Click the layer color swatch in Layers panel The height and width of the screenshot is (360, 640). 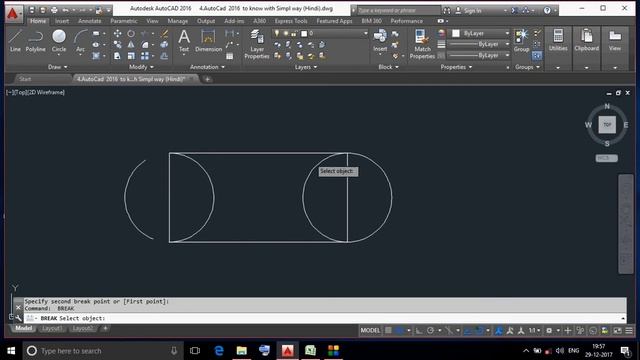304,33
